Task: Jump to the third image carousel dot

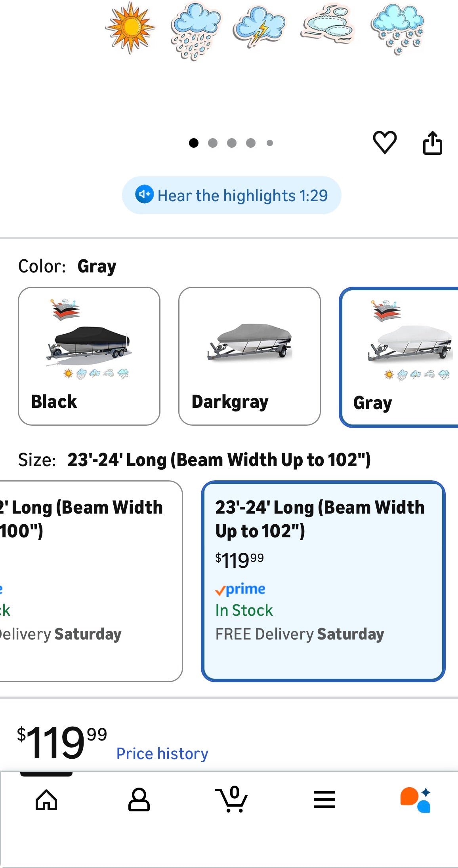Action: (232, 143)
